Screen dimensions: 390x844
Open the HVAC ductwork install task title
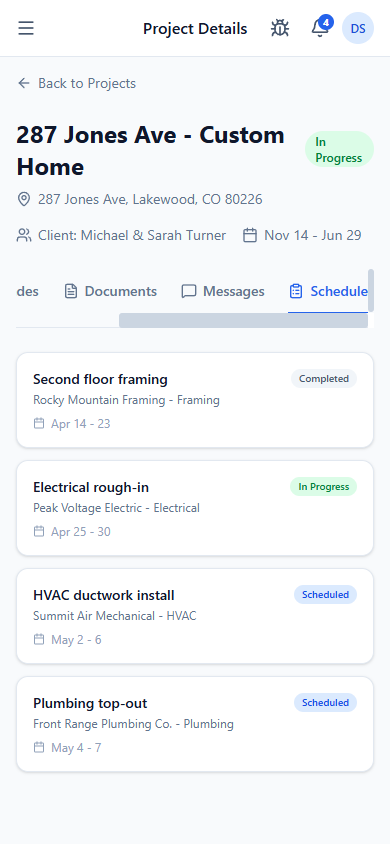point(104,596)
